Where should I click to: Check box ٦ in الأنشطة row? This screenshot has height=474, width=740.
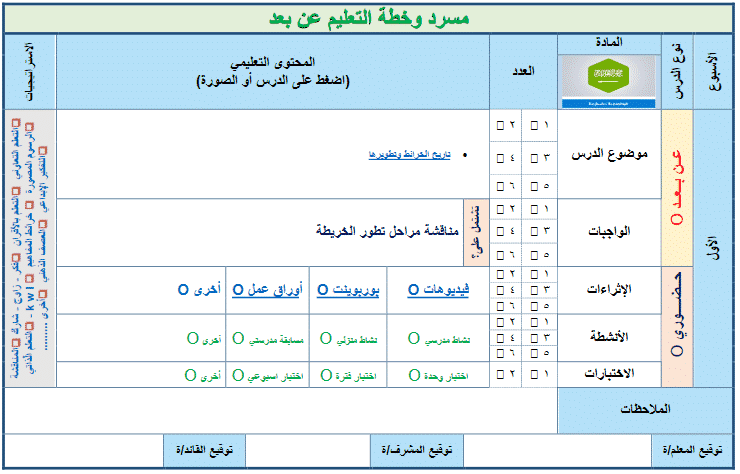pos(500,353)
